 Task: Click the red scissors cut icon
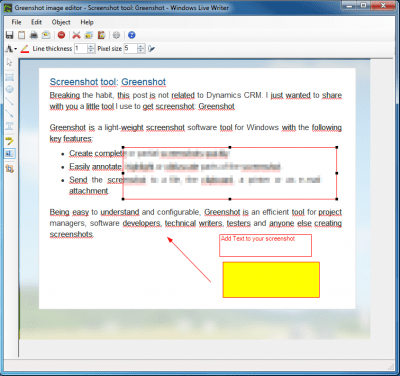(77, 35)
